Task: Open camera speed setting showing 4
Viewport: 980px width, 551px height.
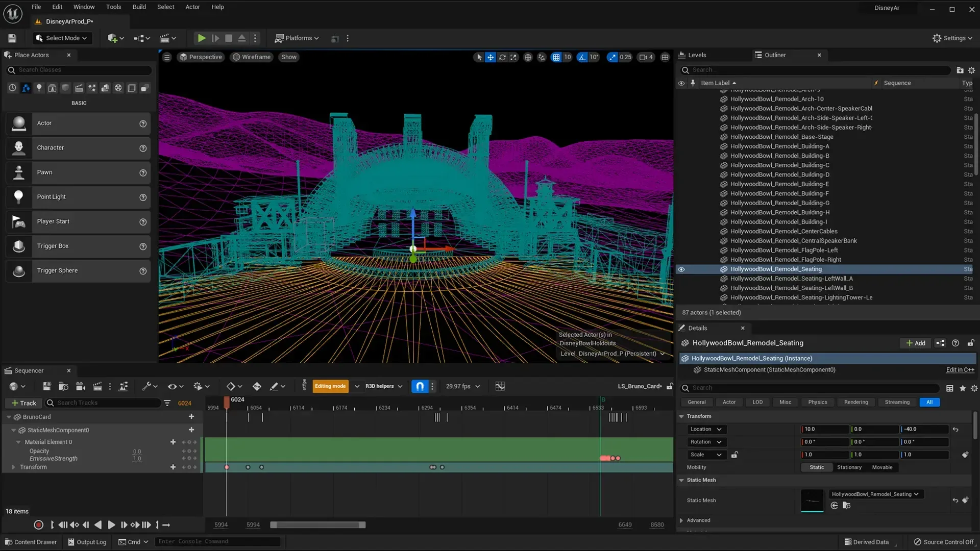Action: pyautogui.click(x=646, y=57)
